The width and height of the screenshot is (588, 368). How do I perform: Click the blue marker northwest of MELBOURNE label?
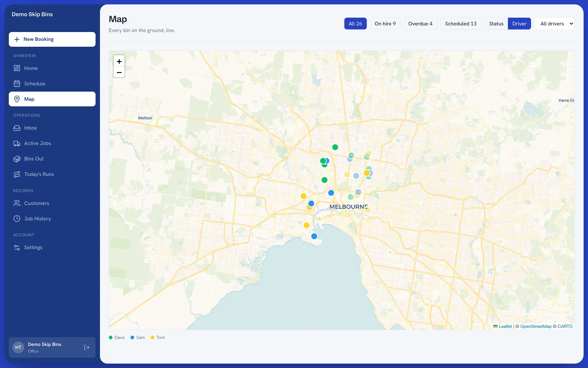[x=331, y=193]
